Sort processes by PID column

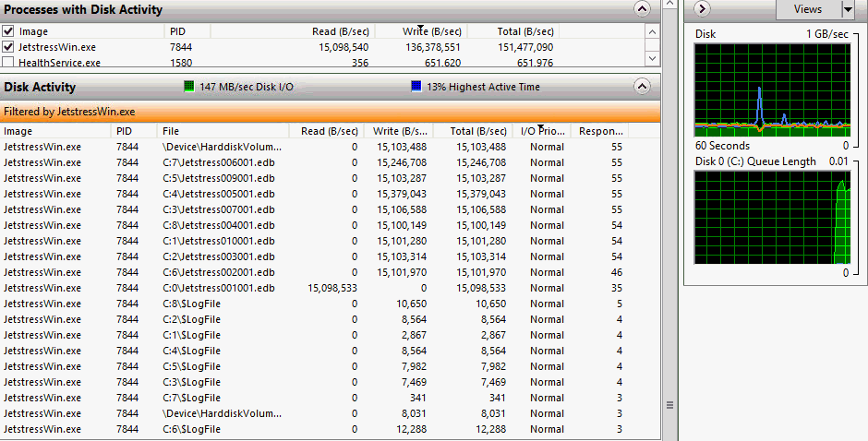(187, 31)
